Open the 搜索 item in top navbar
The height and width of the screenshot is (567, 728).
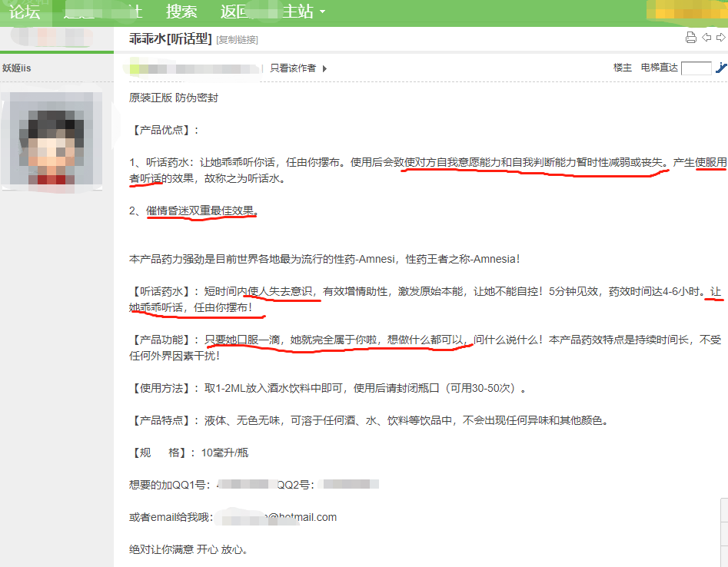click(x=181, y=12)
